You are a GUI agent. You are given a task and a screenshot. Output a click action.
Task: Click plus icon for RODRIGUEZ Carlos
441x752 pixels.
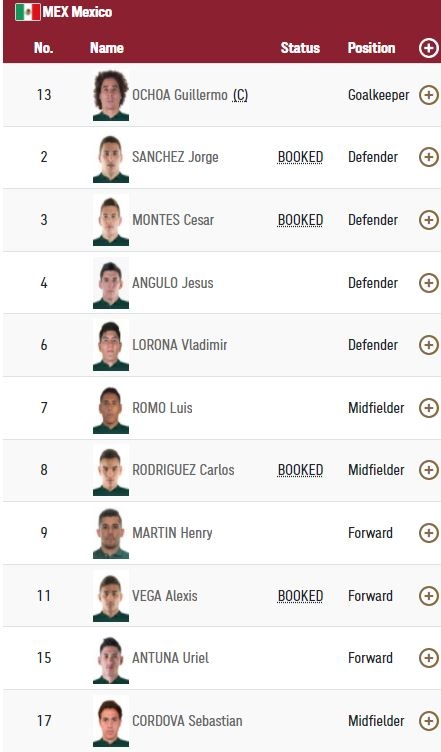pos(429,470)
